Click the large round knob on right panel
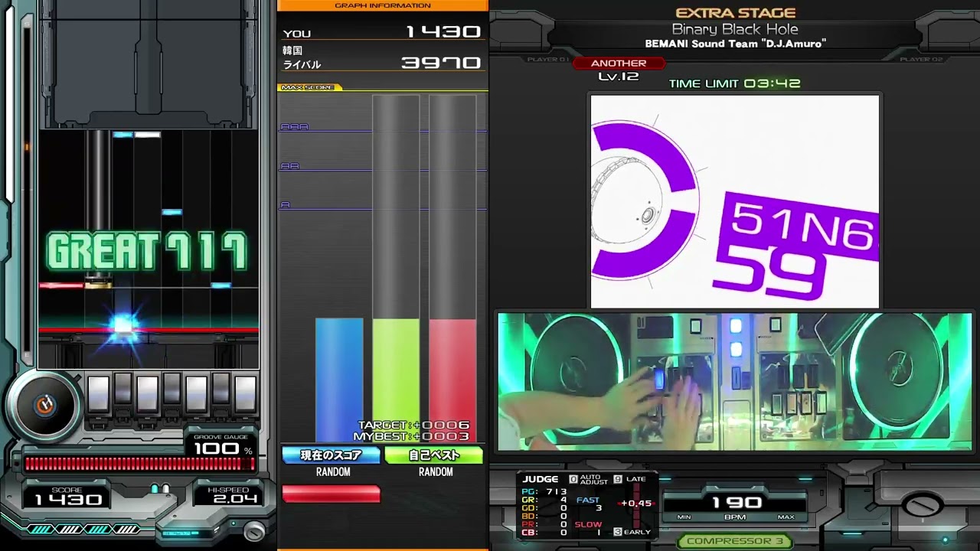980x551 pixels. [x=923, y=505]
